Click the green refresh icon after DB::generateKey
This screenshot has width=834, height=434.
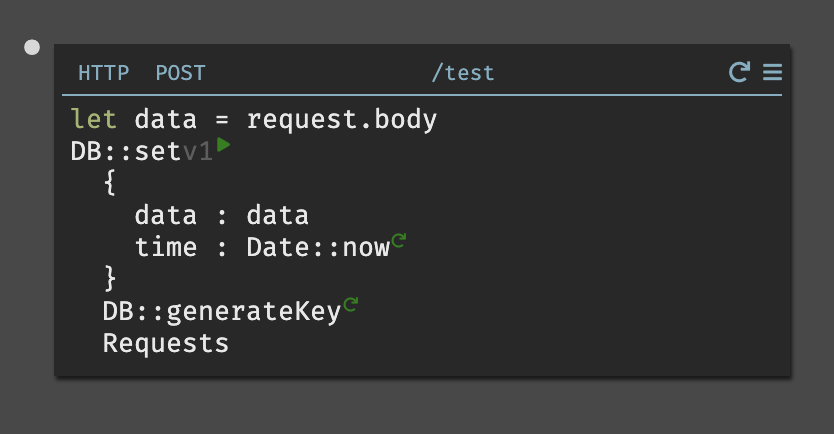tap(350, 304)
